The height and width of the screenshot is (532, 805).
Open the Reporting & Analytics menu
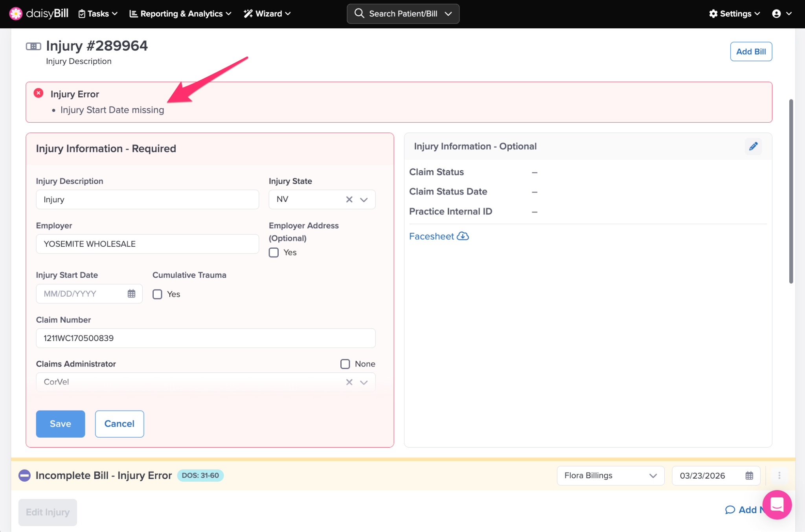(181, 14)
